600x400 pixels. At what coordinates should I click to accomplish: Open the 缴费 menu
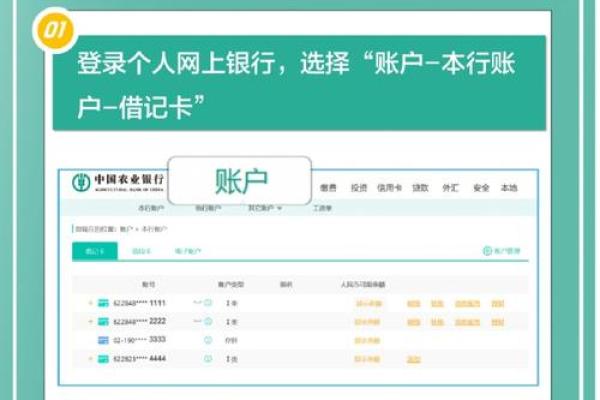coord(328,188)
